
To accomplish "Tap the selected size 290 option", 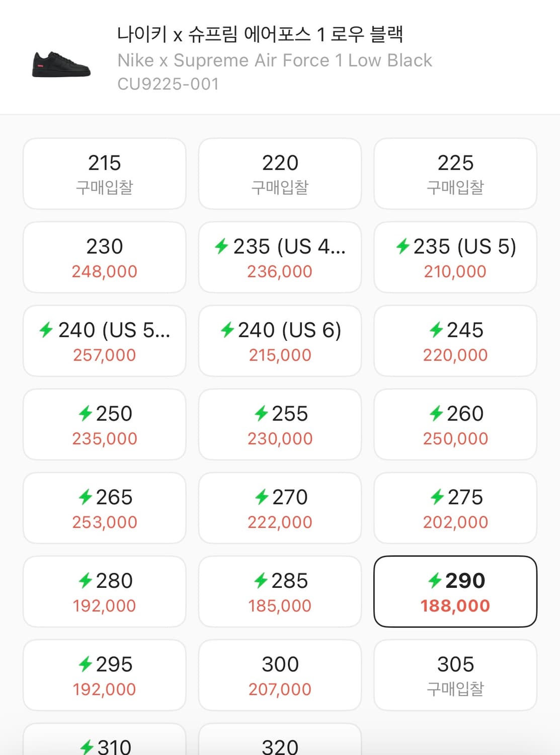I will tap(455, 591).
